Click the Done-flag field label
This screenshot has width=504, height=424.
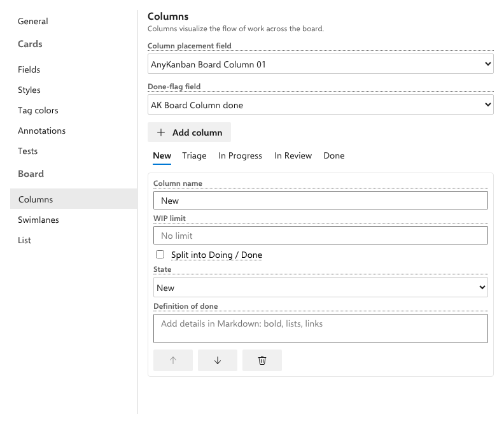click(174, 87)
